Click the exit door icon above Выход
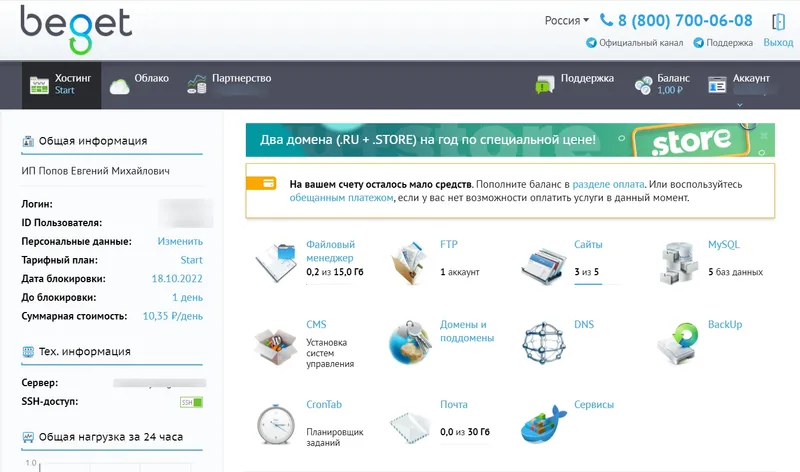Viewport: 800px width, 472px height. click(778, 21)
